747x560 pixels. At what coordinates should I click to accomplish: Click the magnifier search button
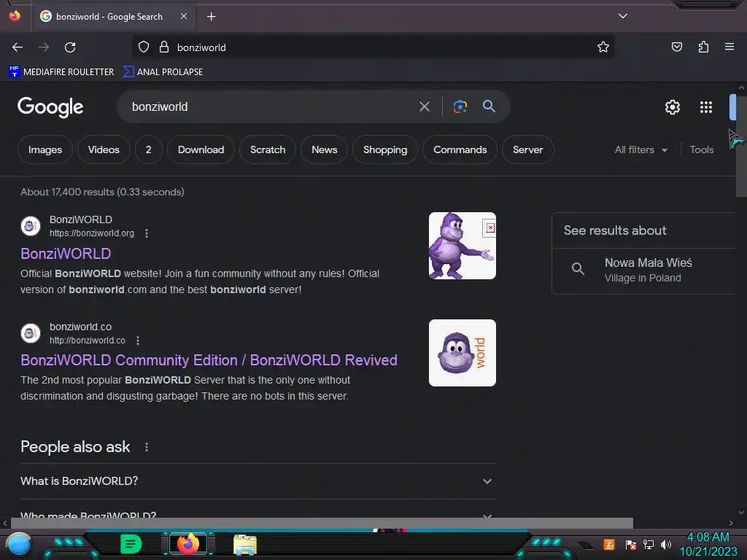(x=489, y=106)
